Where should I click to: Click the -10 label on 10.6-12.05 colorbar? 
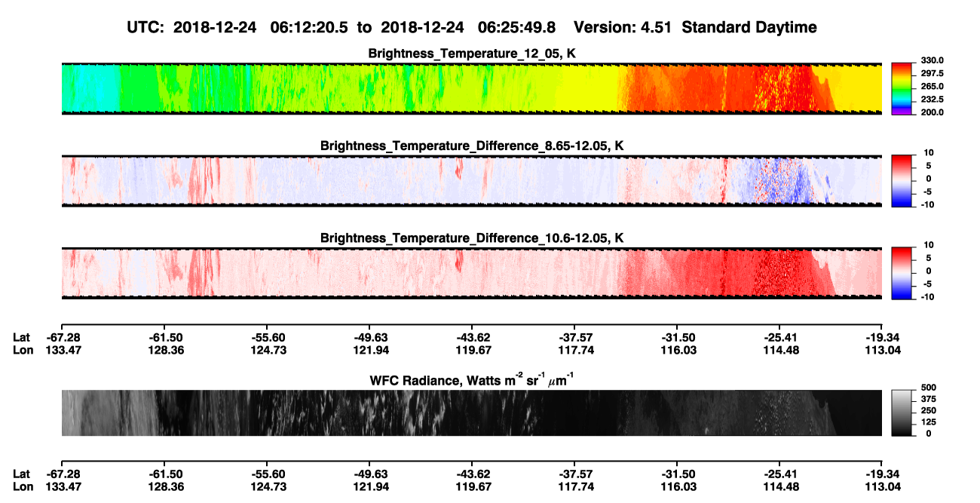tap(927, 297)
